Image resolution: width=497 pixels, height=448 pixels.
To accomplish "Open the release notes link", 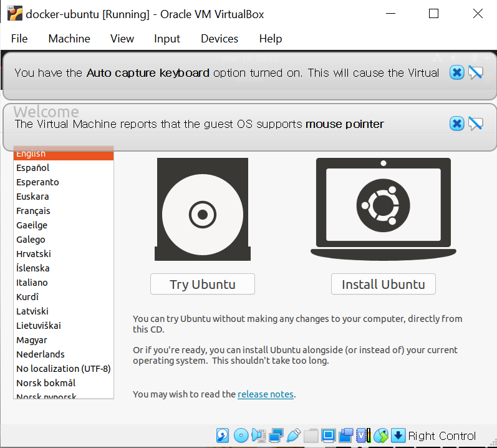I will 266,394.
